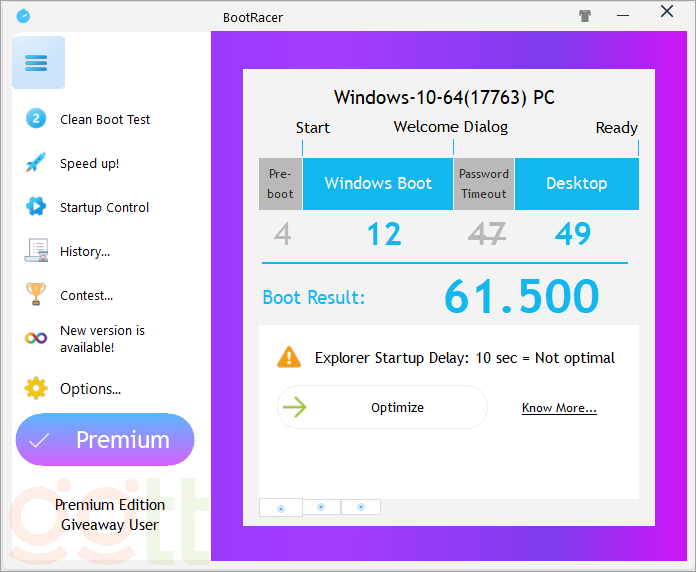Screen dimensions: 696x572
Task: Click the History document icon
Action: pos(36,251)
